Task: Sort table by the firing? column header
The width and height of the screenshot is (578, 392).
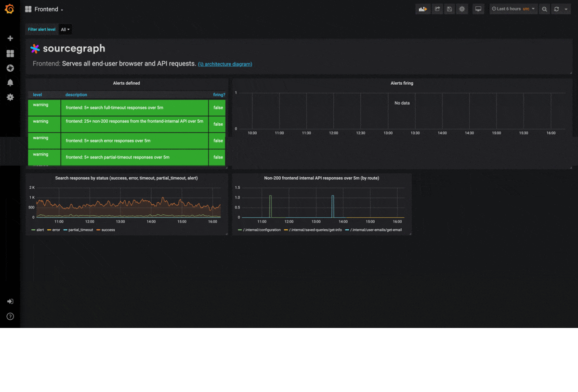Action: coord(219,95)
